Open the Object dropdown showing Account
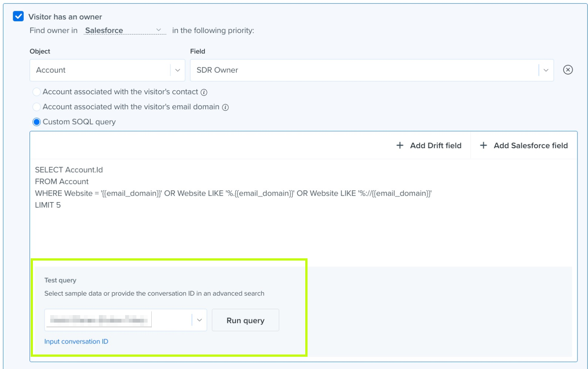Screen dimensions: 588x369 [x=107, y=70]
